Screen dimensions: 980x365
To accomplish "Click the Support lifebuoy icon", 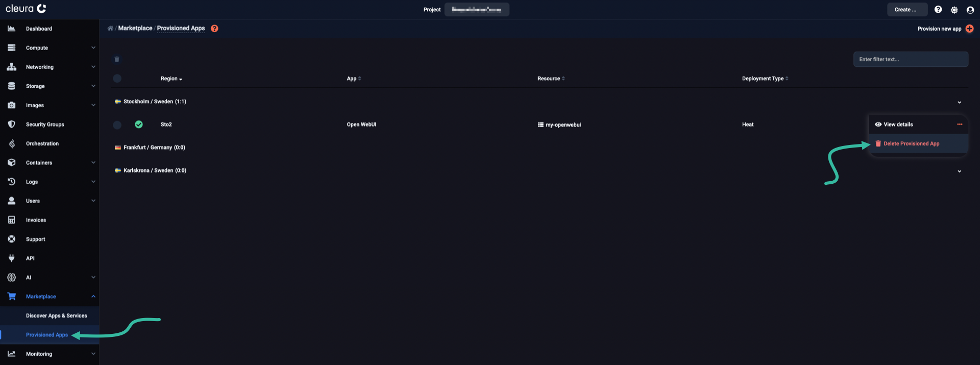I will point(11,239).
